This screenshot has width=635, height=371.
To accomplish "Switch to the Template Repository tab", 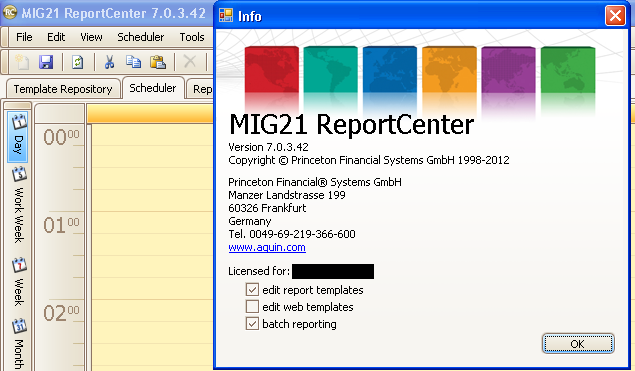I will (x=63, y=89).
